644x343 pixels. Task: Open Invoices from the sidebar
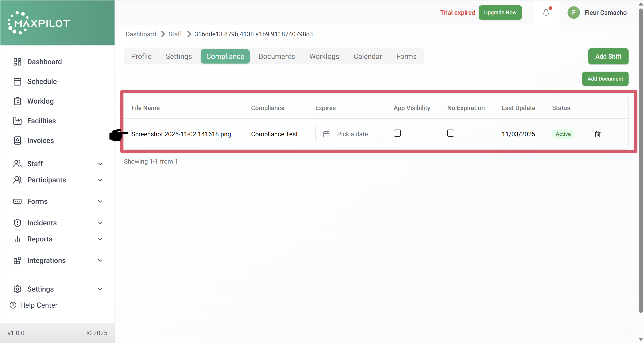point(40,141)
